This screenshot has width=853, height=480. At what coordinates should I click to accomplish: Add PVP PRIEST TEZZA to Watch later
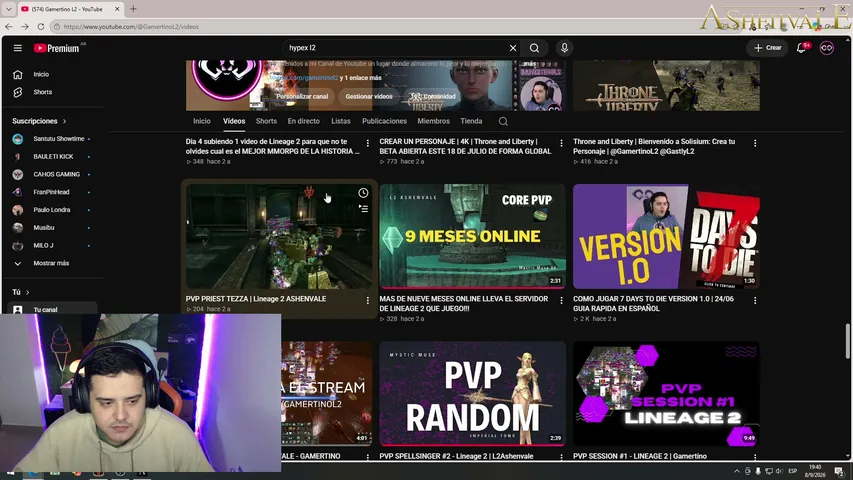pyautogui.click(x=363, y=193)
